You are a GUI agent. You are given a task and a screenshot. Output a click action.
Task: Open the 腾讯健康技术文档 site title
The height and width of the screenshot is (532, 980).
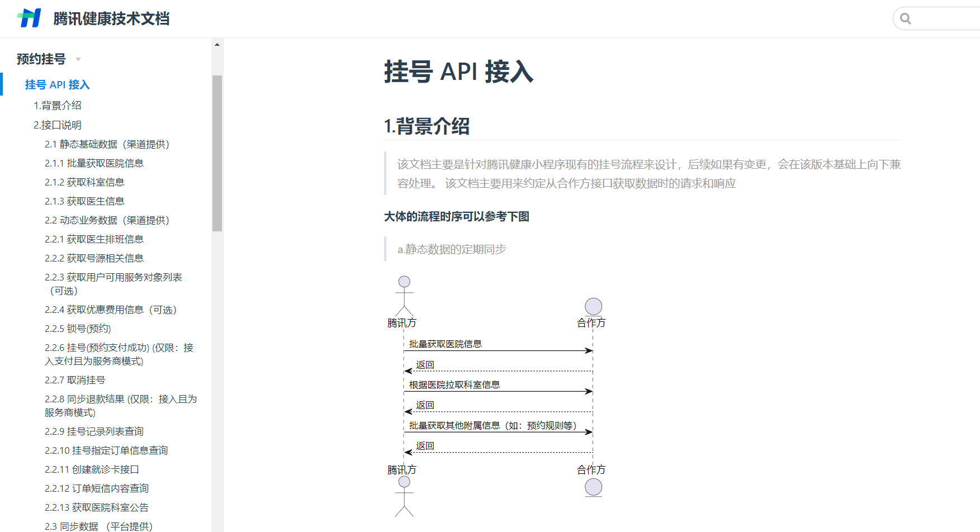(x=111, y=18)
